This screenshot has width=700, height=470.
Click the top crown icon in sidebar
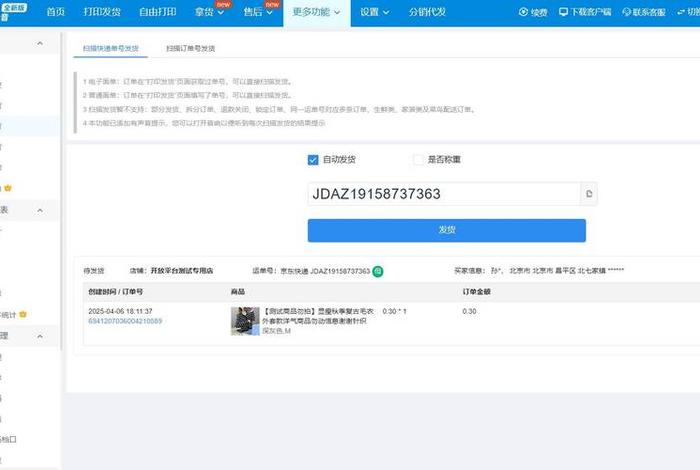pos(8,188)
